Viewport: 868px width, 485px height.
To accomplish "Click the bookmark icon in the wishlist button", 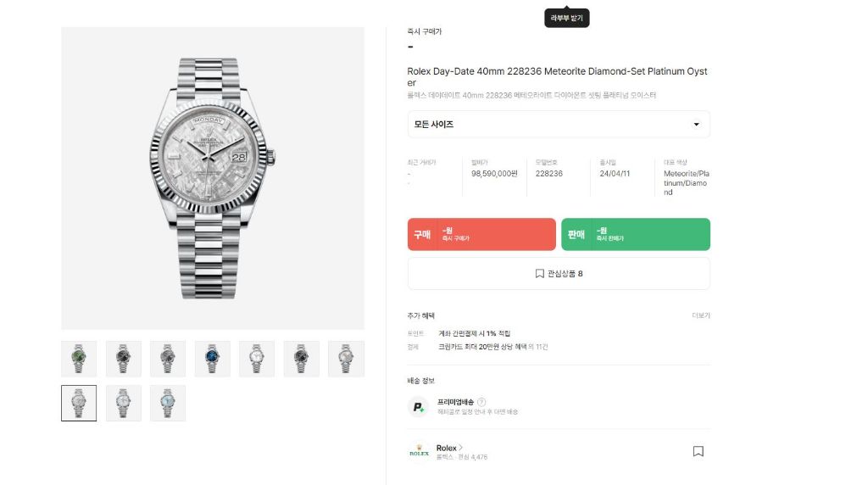I will (539, 274).
